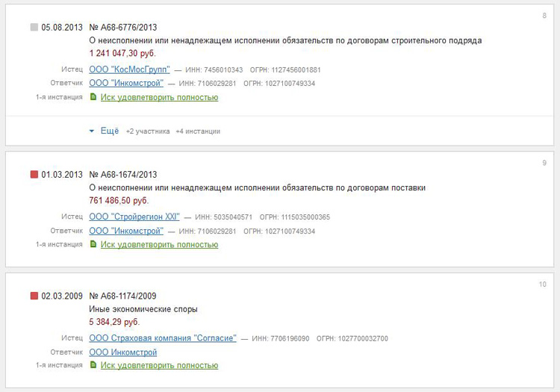
Task: Click document icon beside case А68-1174/2009 decision
Action: (93, 365)
